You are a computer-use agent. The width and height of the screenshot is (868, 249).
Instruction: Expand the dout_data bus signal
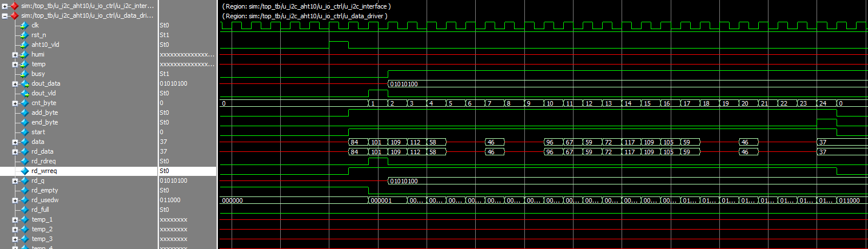pyautogui.click(x=15, y=83)
